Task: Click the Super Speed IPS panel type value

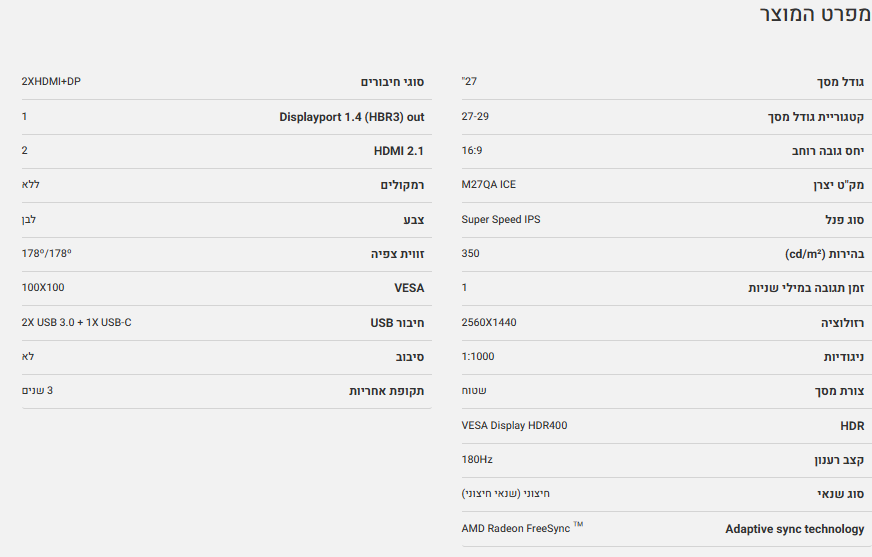Action: click(500, 219)
